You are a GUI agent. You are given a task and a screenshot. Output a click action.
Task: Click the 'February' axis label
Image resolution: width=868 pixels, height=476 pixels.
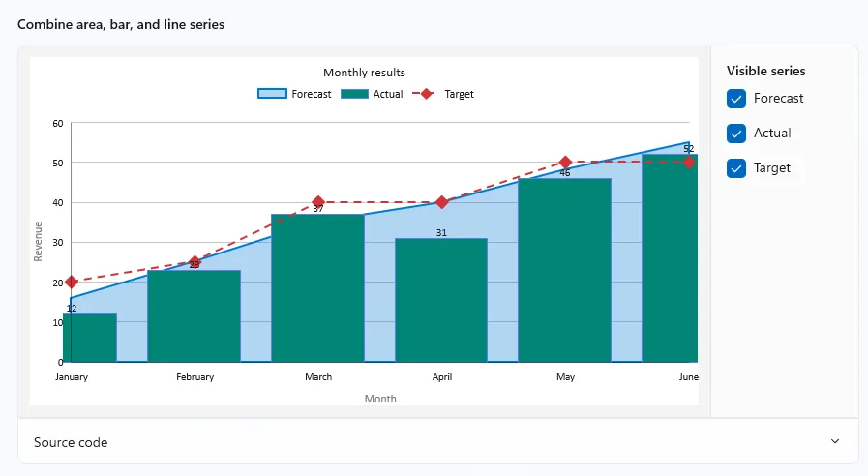195,377
